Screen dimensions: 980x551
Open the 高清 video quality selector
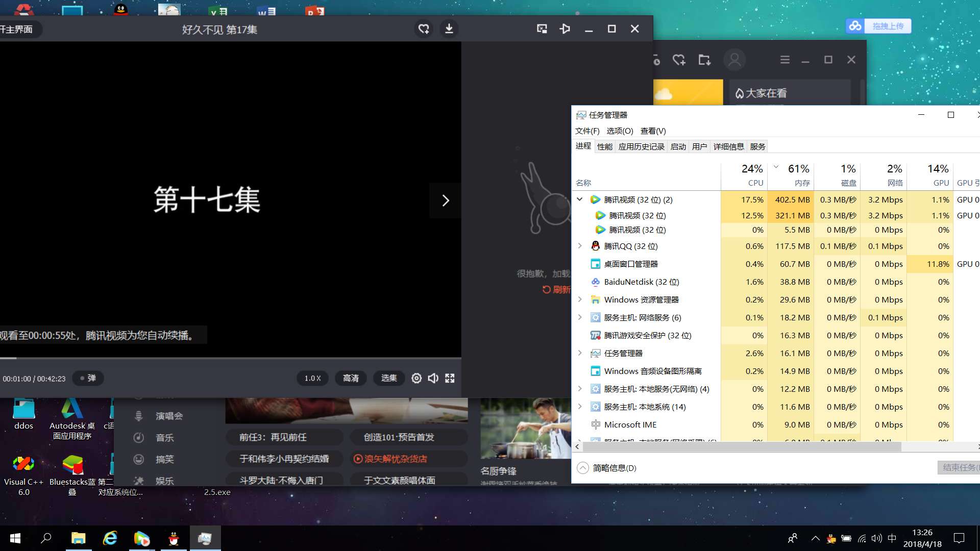coord(351,378)
